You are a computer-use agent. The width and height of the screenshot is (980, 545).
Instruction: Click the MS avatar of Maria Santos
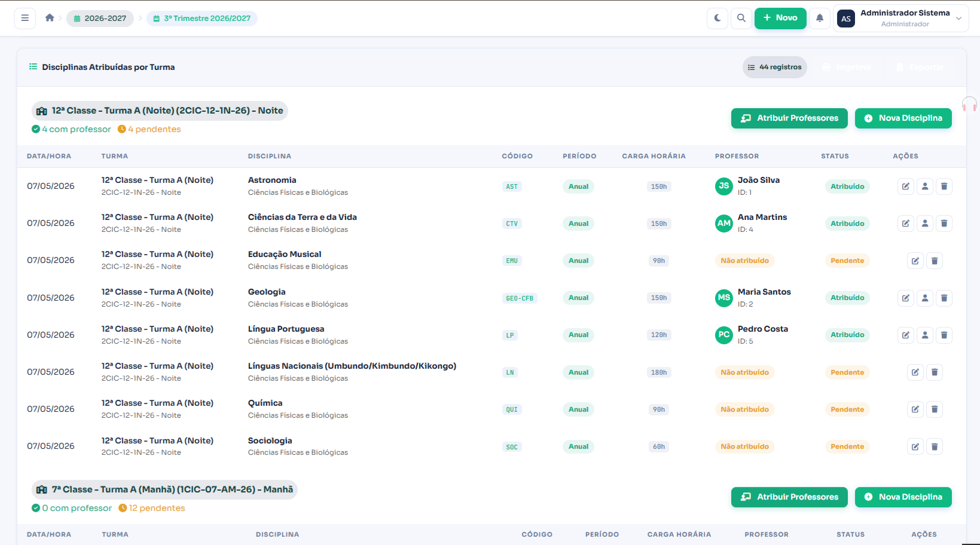(724, 298)
